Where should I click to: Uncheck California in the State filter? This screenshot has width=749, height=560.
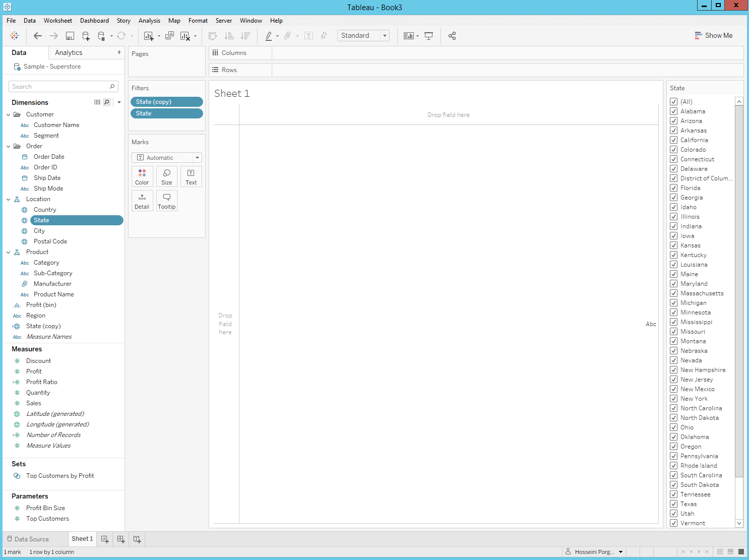pos(673,140)
